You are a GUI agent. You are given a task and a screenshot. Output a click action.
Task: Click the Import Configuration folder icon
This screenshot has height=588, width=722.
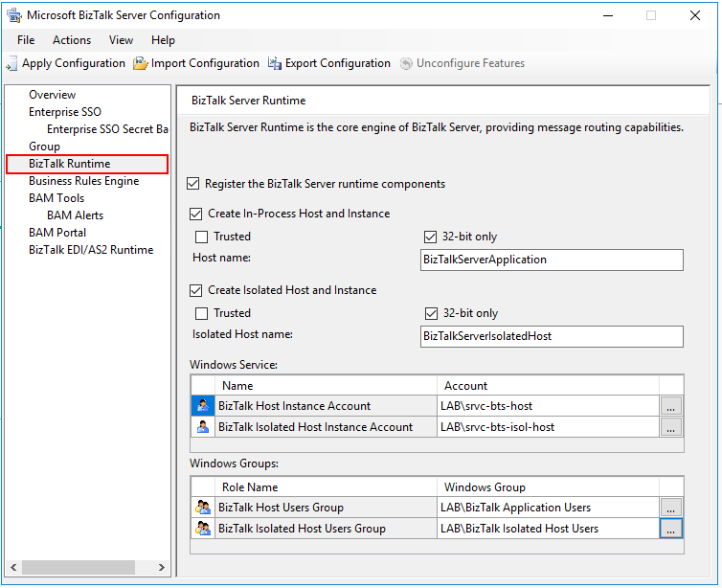141,63
